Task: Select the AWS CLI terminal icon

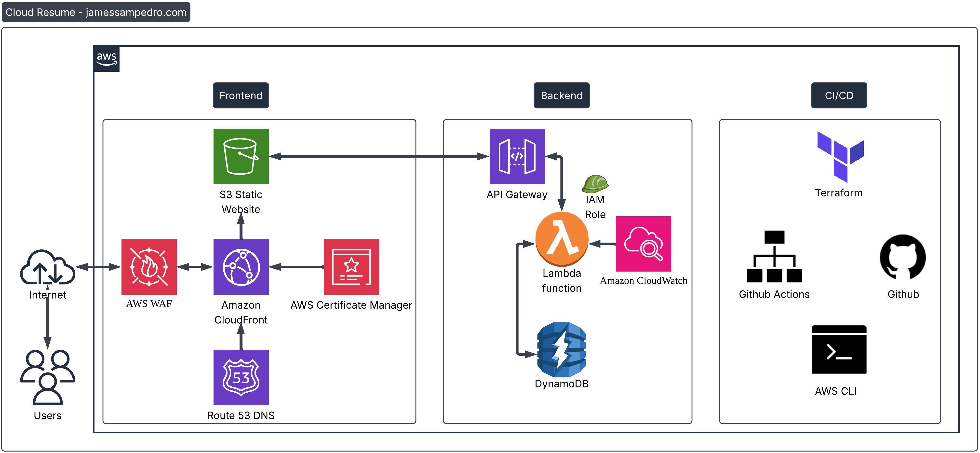Action: pyautogui.click(x=839, y=349)
